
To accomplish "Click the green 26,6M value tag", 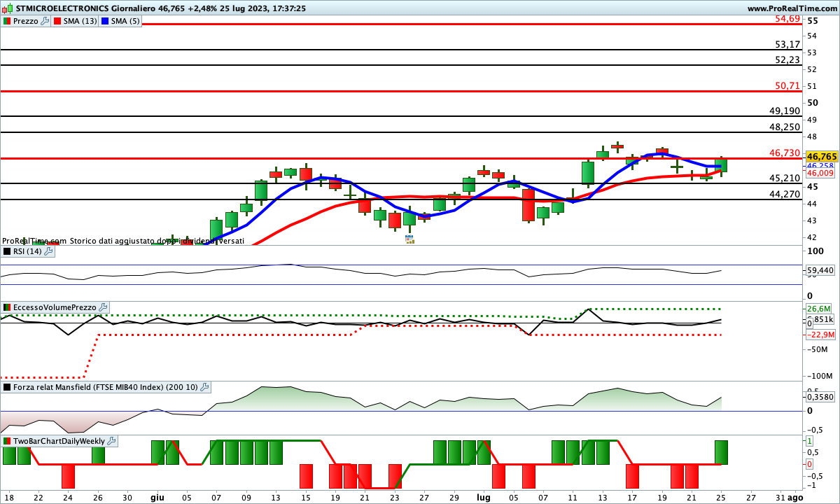I will point(818,309).
